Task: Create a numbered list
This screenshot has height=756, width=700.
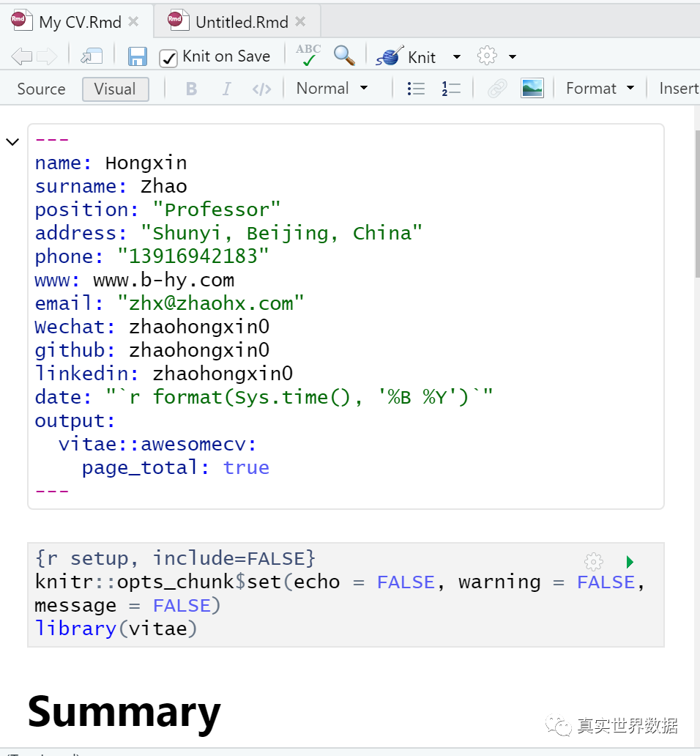Action: point(450,88)
